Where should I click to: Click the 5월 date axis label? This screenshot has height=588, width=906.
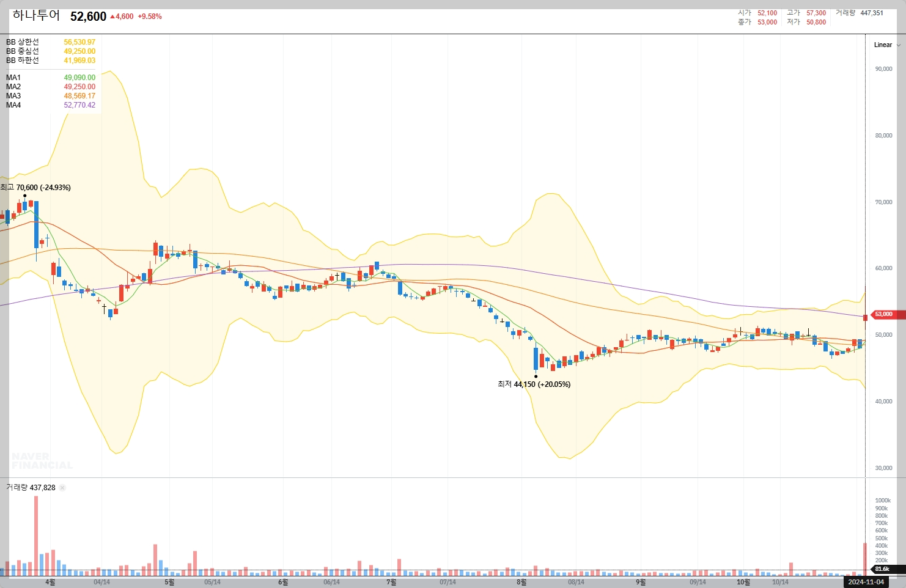[169, 582]
